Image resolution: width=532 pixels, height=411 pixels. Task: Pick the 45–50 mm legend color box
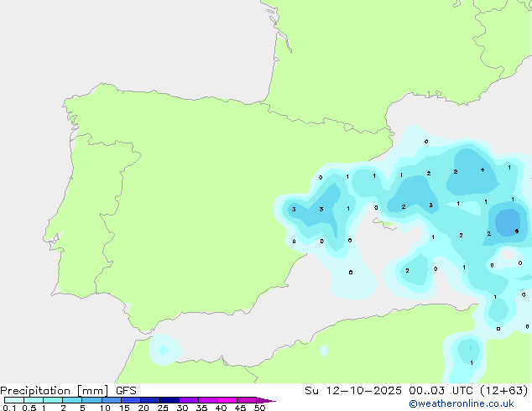(x=247, y=400)
